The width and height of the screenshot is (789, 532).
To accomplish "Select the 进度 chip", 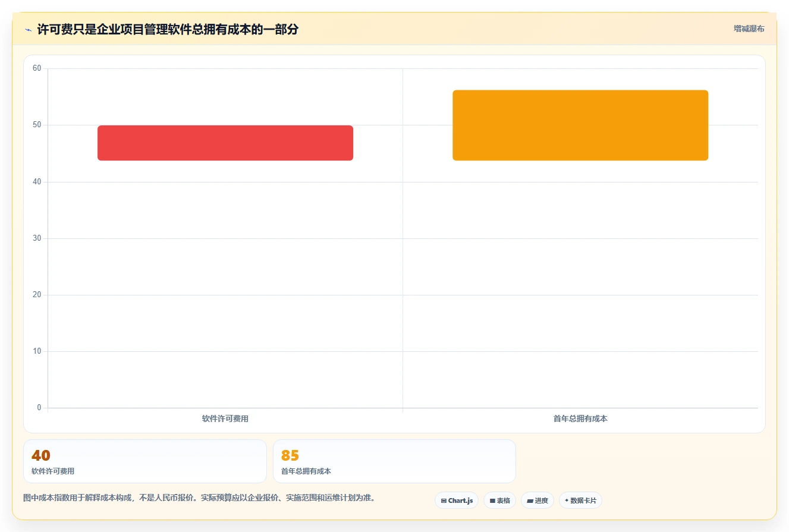I will [x=537, y=500].
